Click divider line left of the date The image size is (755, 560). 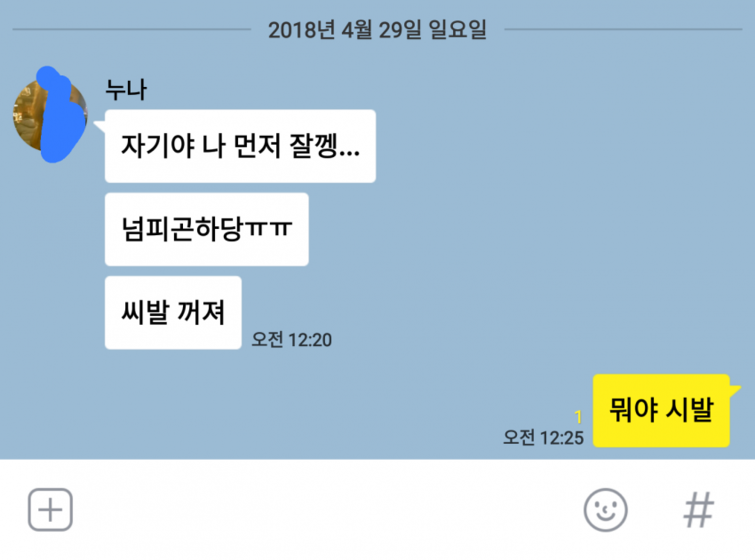click(x=132, y=29)
